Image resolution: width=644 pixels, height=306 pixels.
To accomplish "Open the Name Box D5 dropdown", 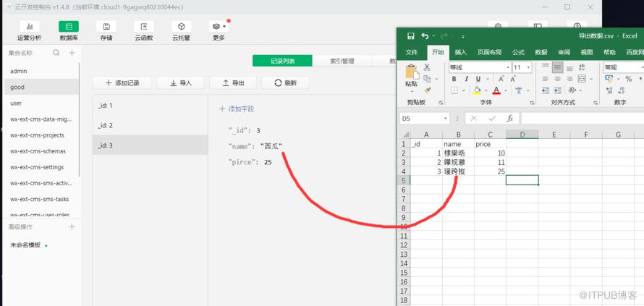I will pyautogui.click(x=446, y=119).
